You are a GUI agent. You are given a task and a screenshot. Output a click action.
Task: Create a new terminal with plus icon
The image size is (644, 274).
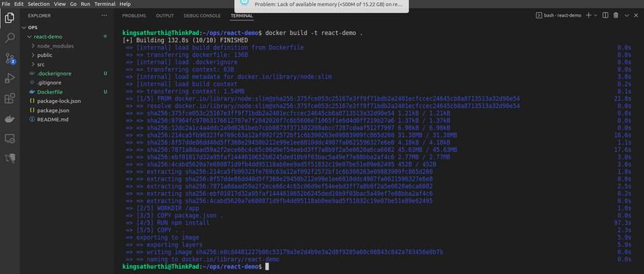[x=588, y=15]
